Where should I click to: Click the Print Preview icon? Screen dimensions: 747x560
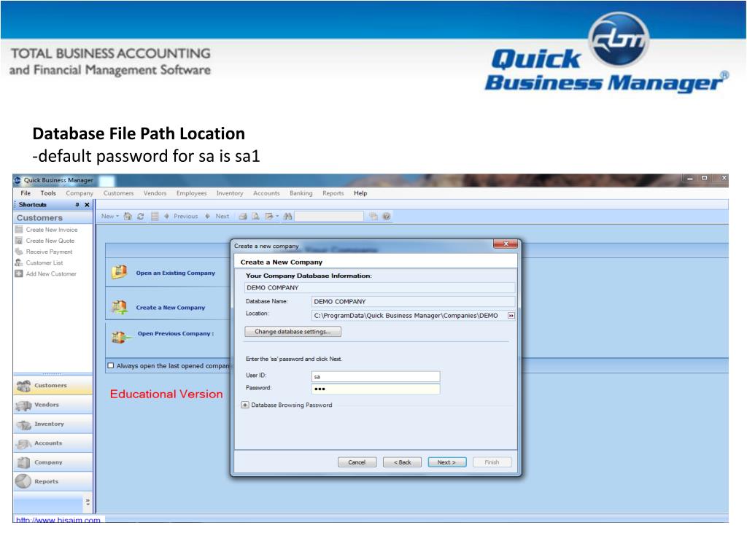[x=256, y=216]
